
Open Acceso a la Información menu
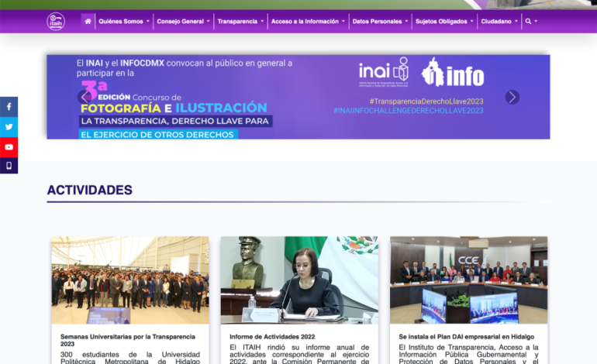click(308, 22)
